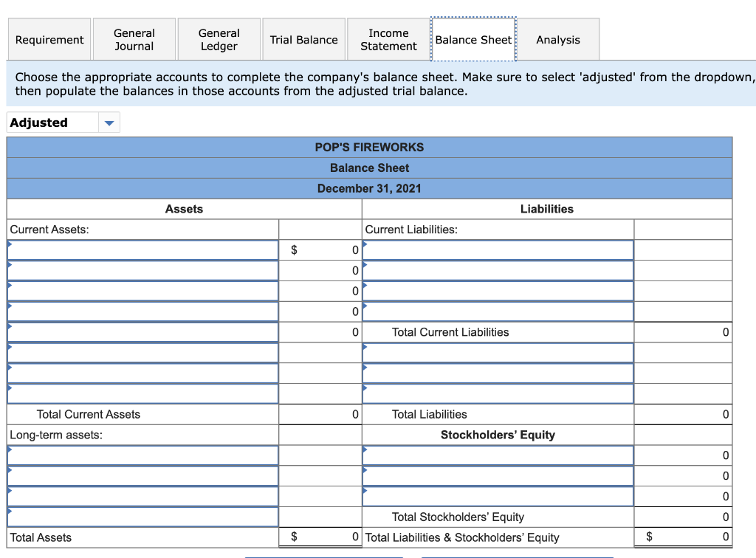
Task: Open the General Journal tab
Action: point(134,39)
